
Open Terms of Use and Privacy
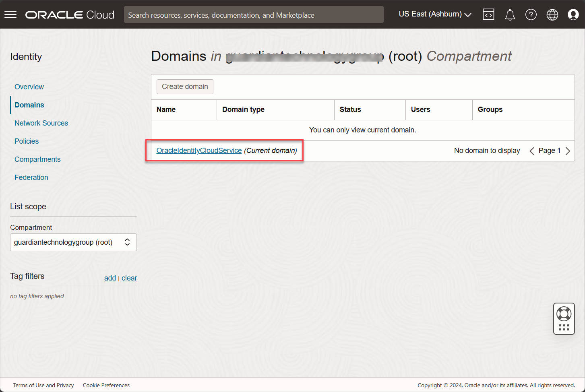(x=43, y=385)
